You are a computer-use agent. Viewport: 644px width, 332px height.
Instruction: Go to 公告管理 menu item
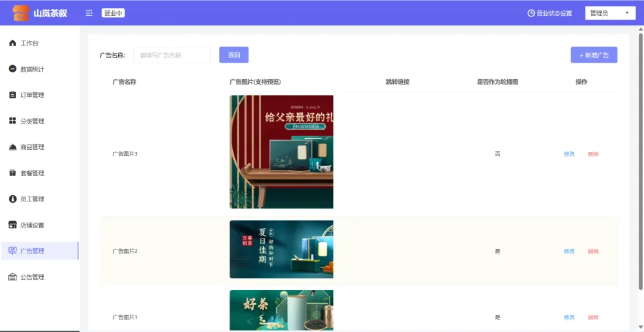coord(32,277)
